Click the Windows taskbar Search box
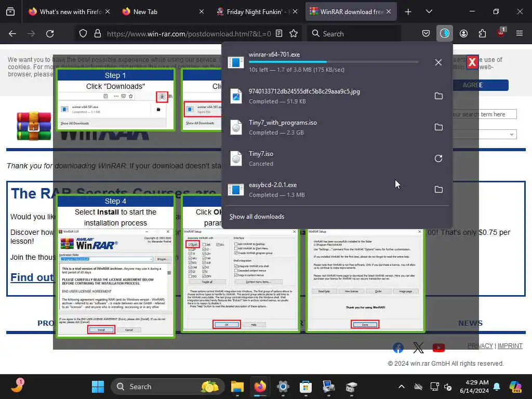 click(x=168, y=387)
